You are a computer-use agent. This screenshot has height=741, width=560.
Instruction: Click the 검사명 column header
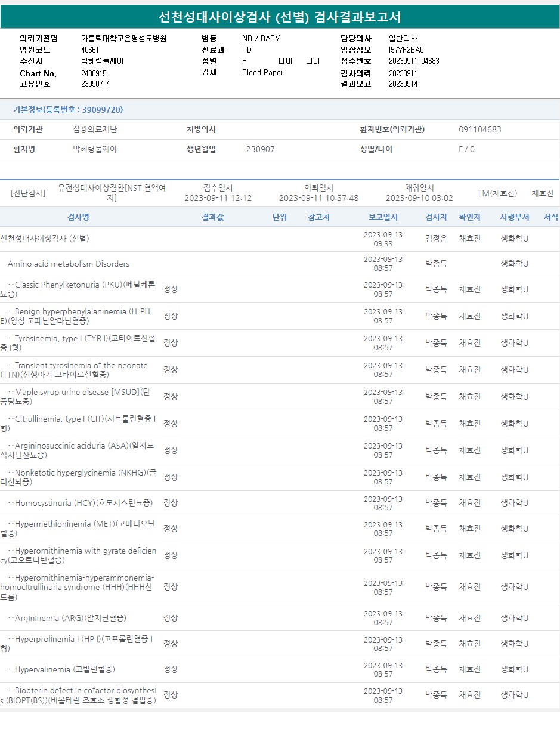point(78,217)
